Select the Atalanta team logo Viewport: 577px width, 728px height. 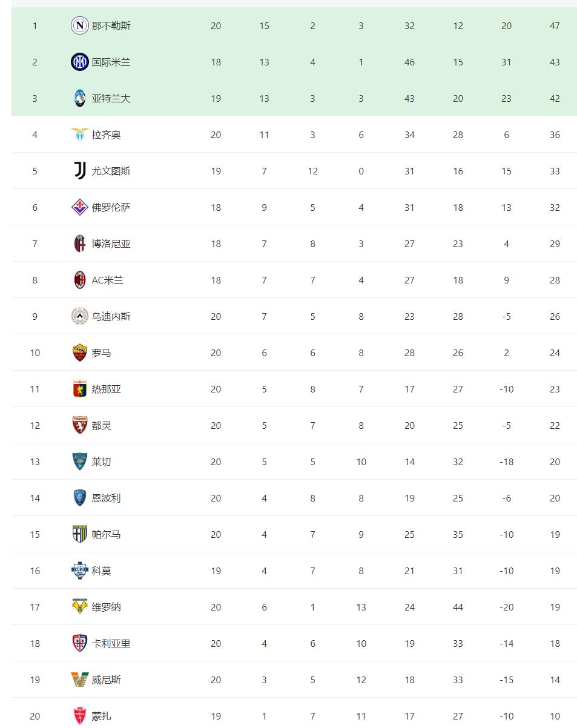(80, 98)
